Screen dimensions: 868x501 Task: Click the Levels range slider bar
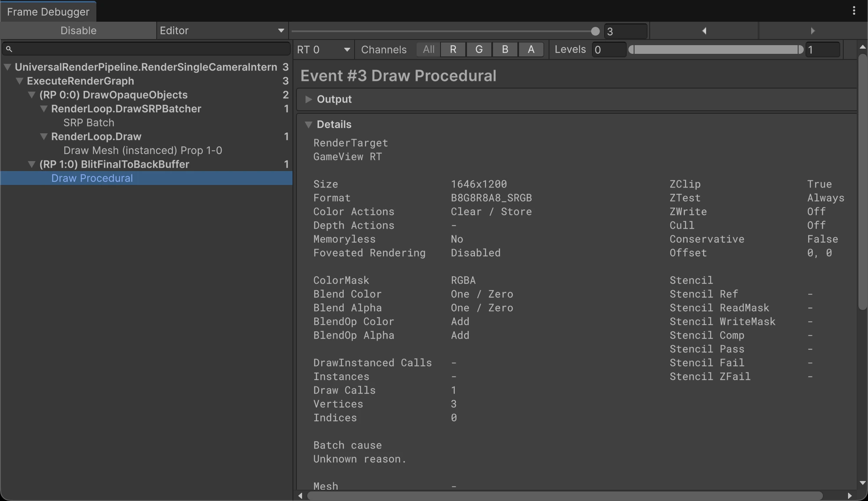point(716,49)
